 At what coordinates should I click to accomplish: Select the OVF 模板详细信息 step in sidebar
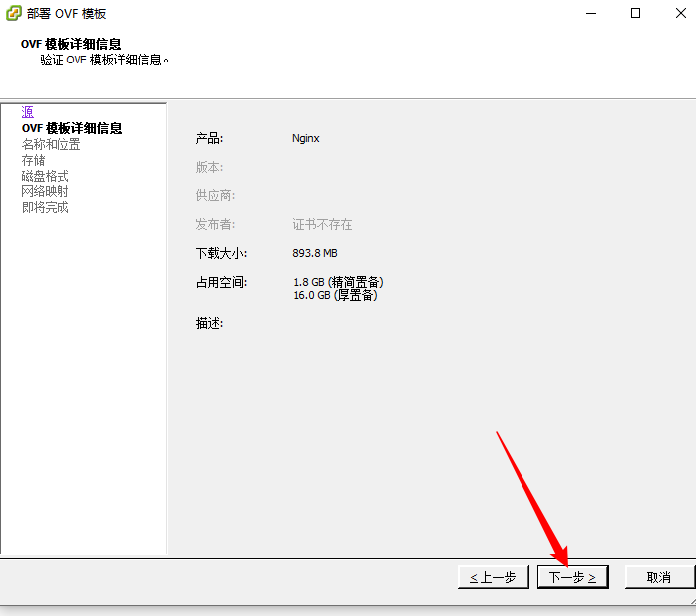pos(71,128)
